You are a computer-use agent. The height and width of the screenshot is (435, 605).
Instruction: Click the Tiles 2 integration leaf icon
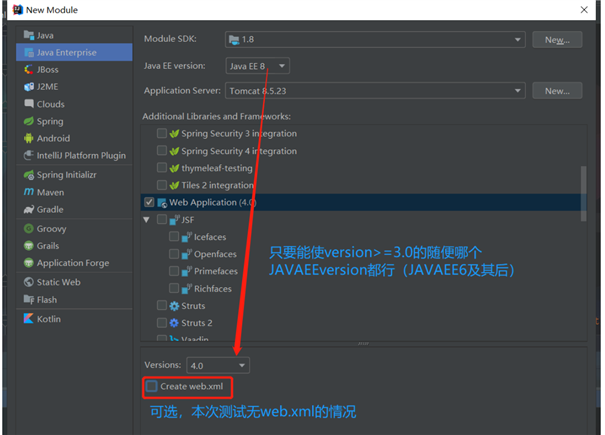click(174, 185)
